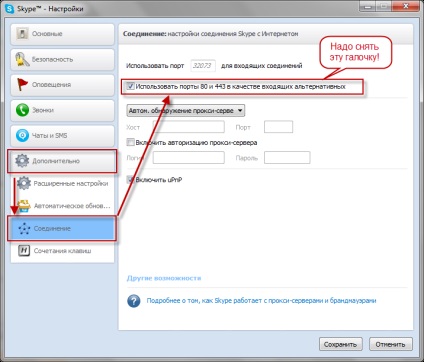Screen dimensions: 424x362
Task: Click the Сохранить button
Action: click(x=340, y=344)
